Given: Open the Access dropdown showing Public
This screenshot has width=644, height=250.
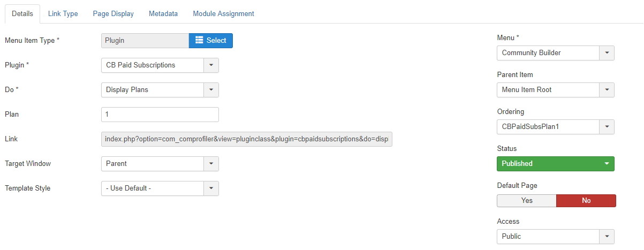Looking at the screenshot, I should tap(556, 237).
